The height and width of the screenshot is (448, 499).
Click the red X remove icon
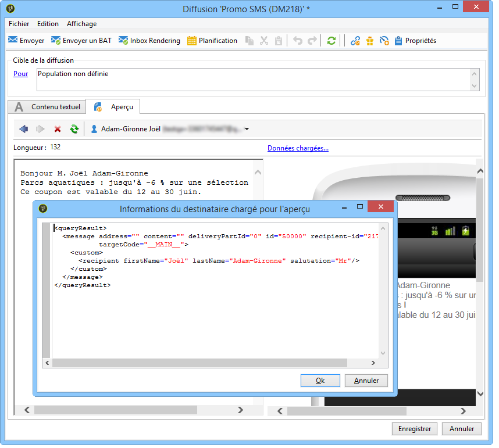(x=58, y=129)
